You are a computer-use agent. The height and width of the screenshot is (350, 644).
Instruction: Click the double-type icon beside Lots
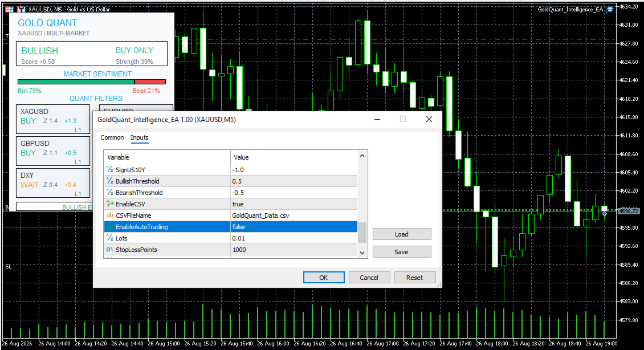tap(109, 238)
